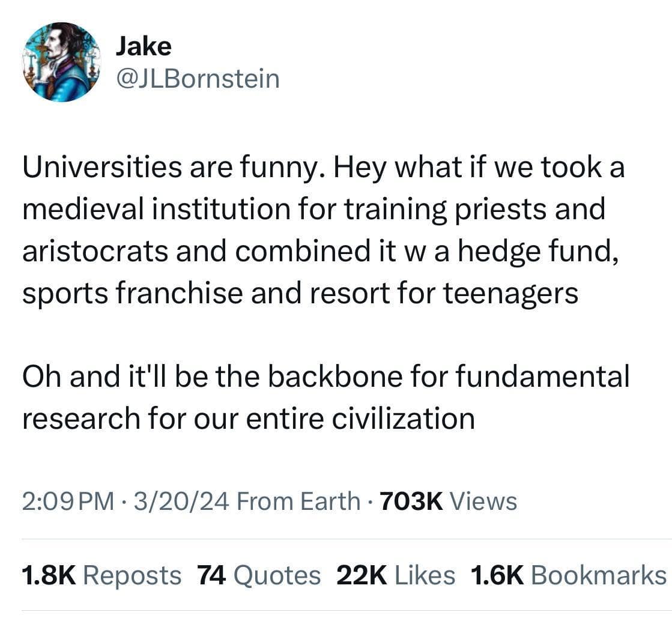Open Jake's profile picture avatar
This screenshot has width=672, height=618.
tap(62, 62)
